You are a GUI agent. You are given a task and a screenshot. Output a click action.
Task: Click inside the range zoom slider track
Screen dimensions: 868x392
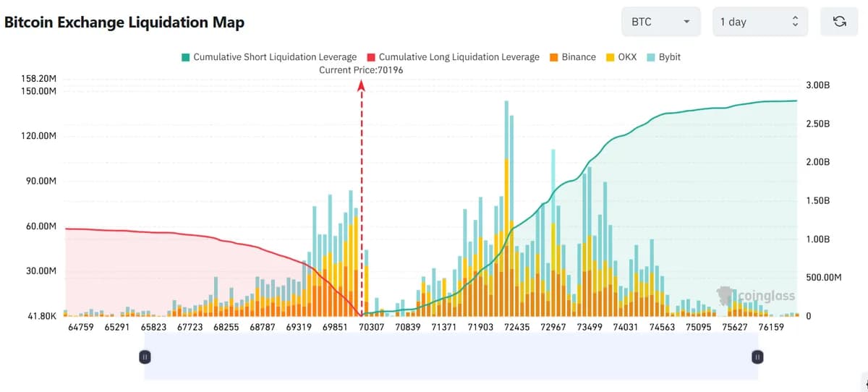451,357
